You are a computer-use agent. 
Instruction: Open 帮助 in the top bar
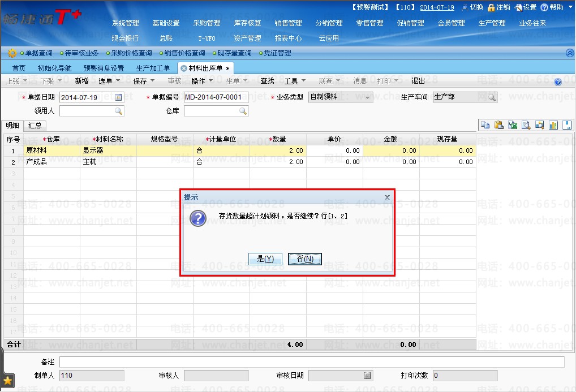(552, 7)
